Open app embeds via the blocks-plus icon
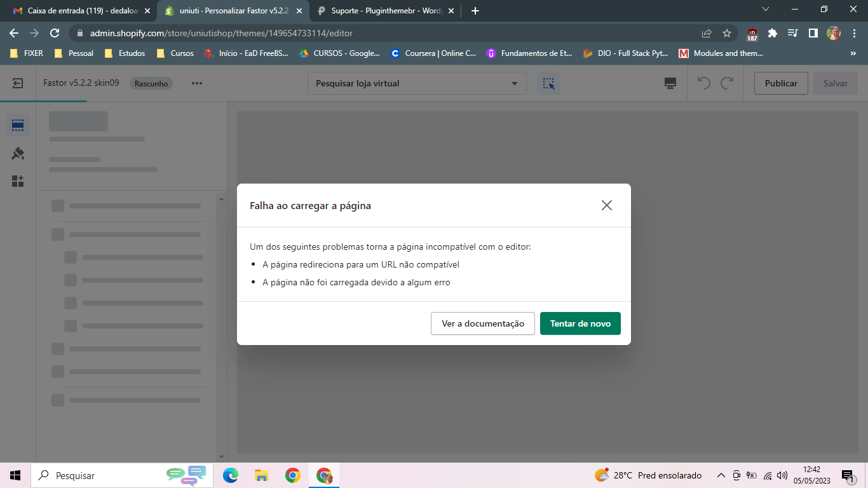Viewport: 868px width, 488px height. click(18, 181)
